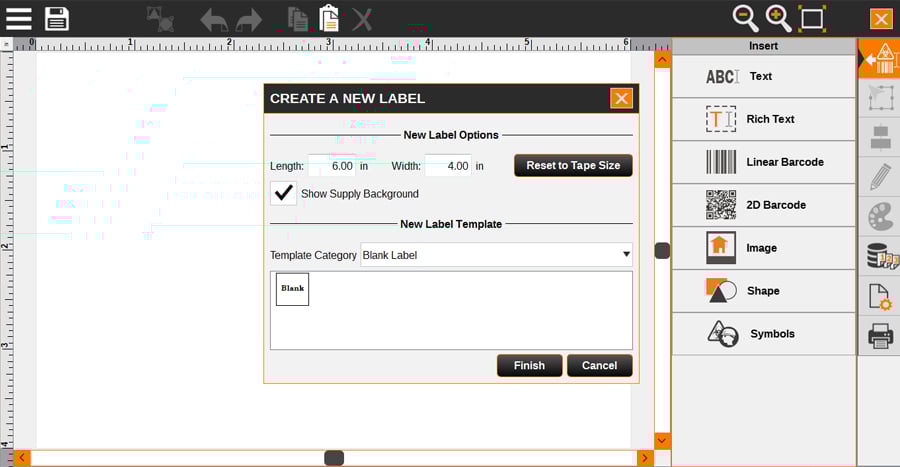Click the horizontal scrollbar right arrow
Image resolution: width=900 pixels, height=467 pixels.
tap(645, 458)
